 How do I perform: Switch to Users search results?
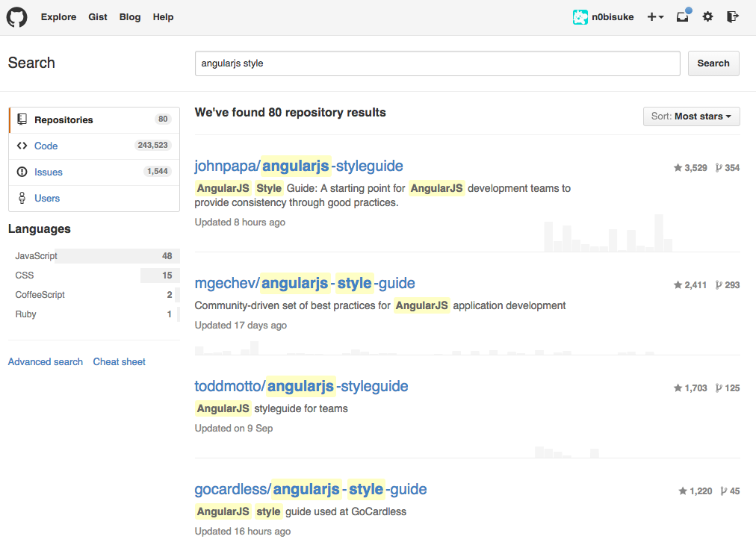click(94, 198)
